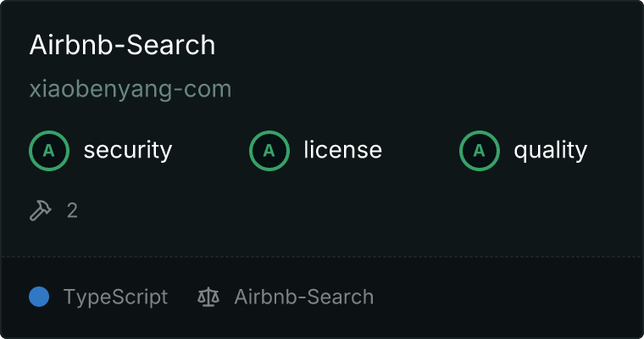Select the quality label text

(550, 151)
